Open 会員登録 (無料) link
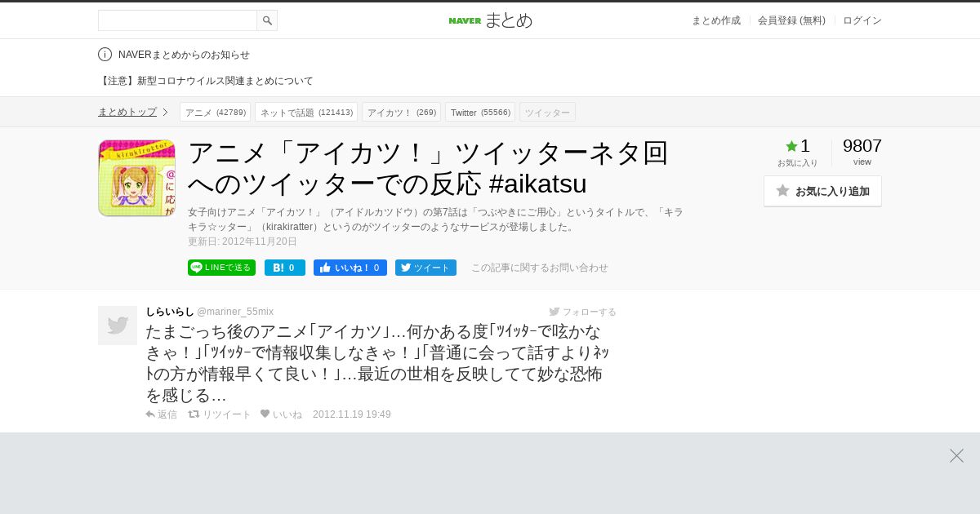980x514 pixels. click(x=791, y=20)
